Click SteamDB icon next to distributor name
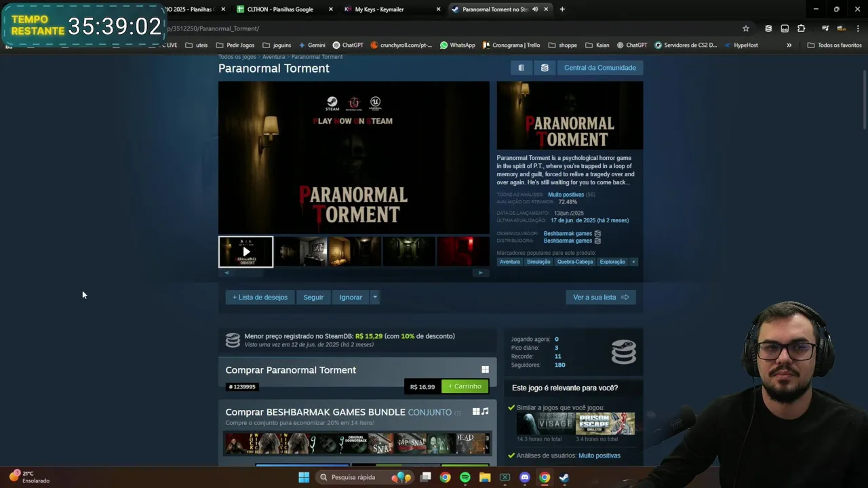The height and width of the screenshot is (488, 868). (597, 241)
